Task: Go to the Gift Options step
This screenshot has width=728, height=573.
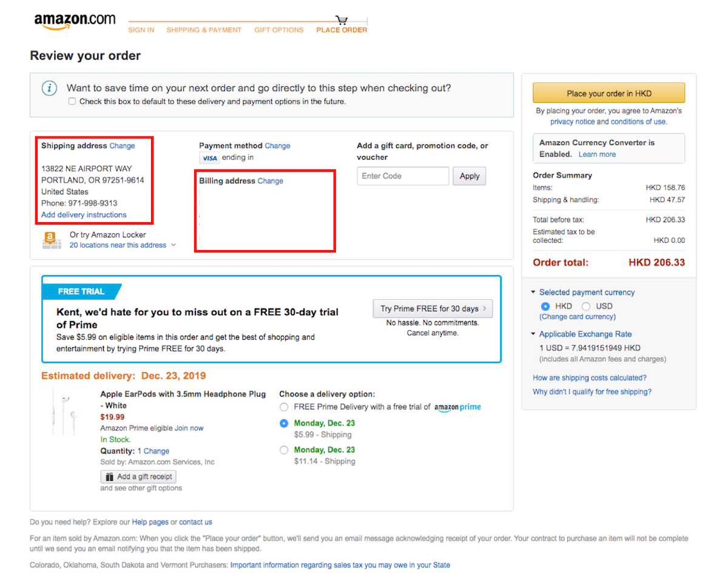Action: pos(278,30)
